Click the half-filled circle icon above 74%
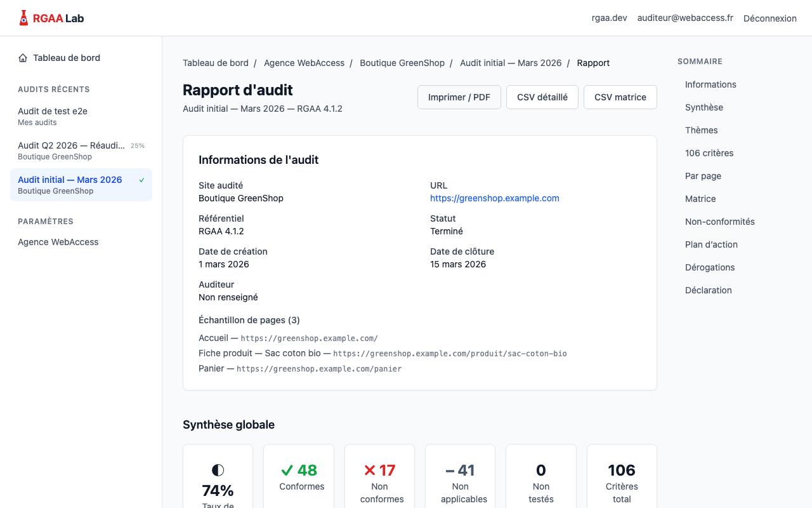 pyautogui.click(x=218, y=469)
